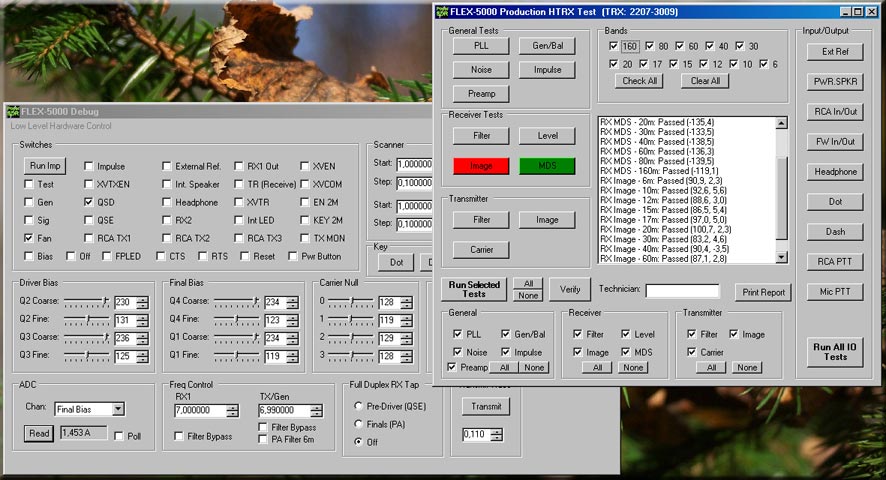This screenshot has width=886, height=480.
Task: Click the Q4 Coarse value stepper arrows
Action: click(292, 302)
